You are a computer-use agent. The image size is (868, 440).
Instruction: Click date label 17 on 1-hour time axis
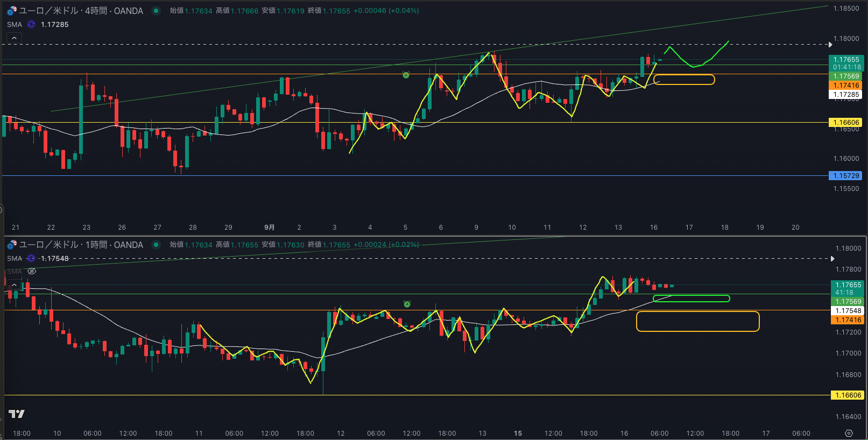click(x=766, y=434)
